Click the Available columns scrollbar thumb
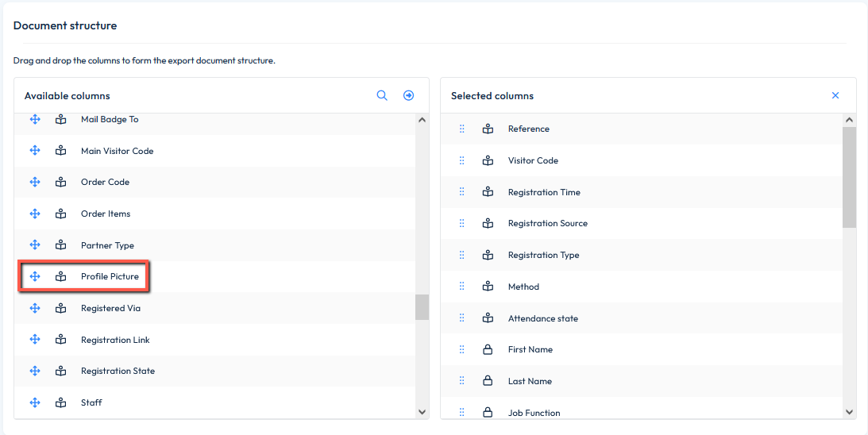 point(422,307)
